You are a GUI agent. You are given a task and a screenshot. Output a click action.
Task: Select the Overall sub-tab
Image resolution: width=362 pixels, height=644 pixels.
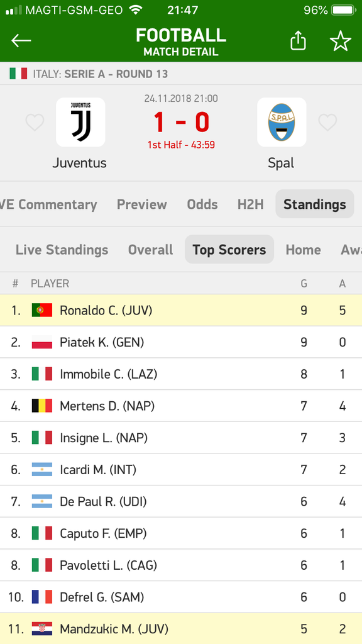coord(151,250)
